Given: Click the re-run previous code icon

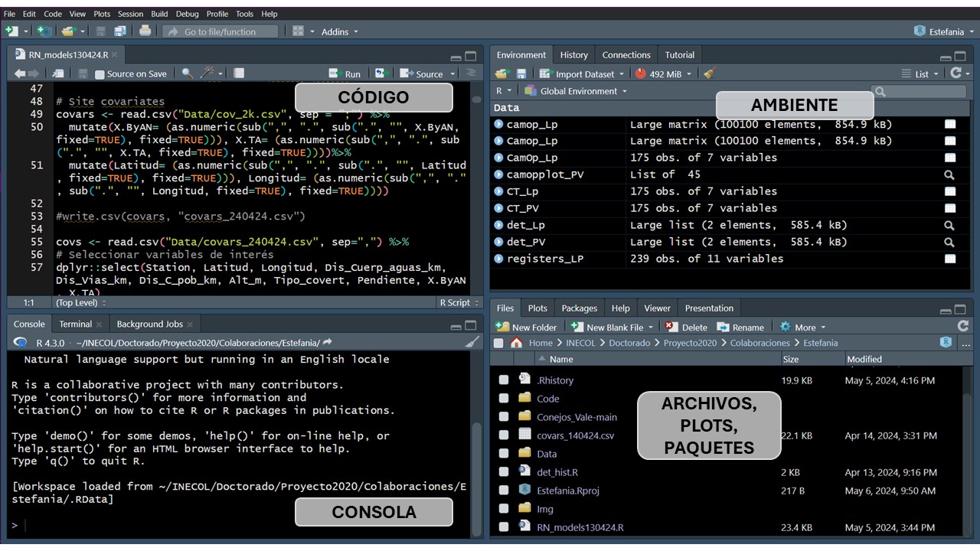Looking at the screenshot, I should click(x=381, y=73).
